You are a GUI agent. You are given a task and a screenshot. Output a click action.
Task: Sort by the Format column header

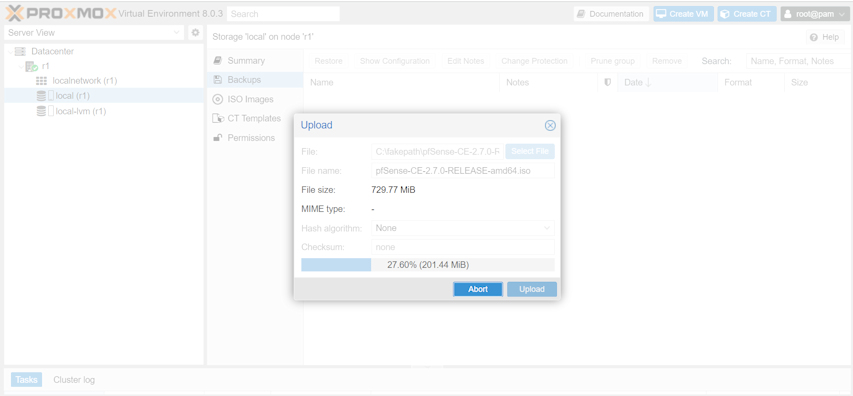[751, 83]
